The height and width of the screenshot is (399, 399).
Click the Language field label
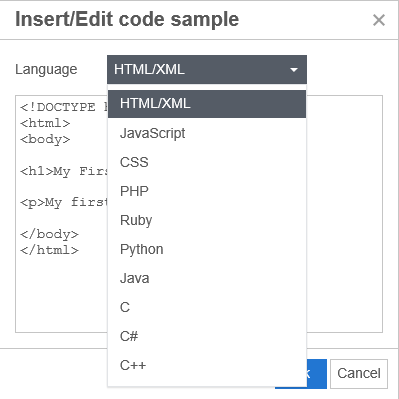point(46,70)
